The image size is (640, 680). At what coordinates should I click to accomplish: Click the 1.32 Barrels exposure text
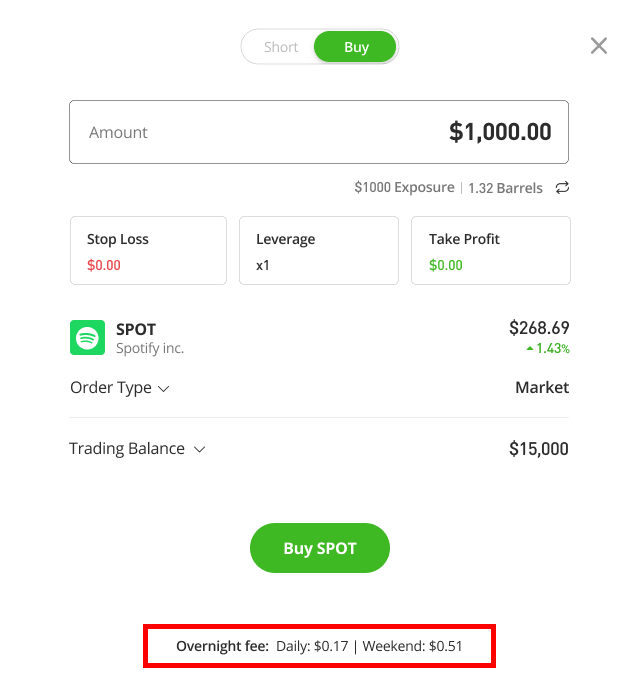pyautogui.click(x=505, y=188)
